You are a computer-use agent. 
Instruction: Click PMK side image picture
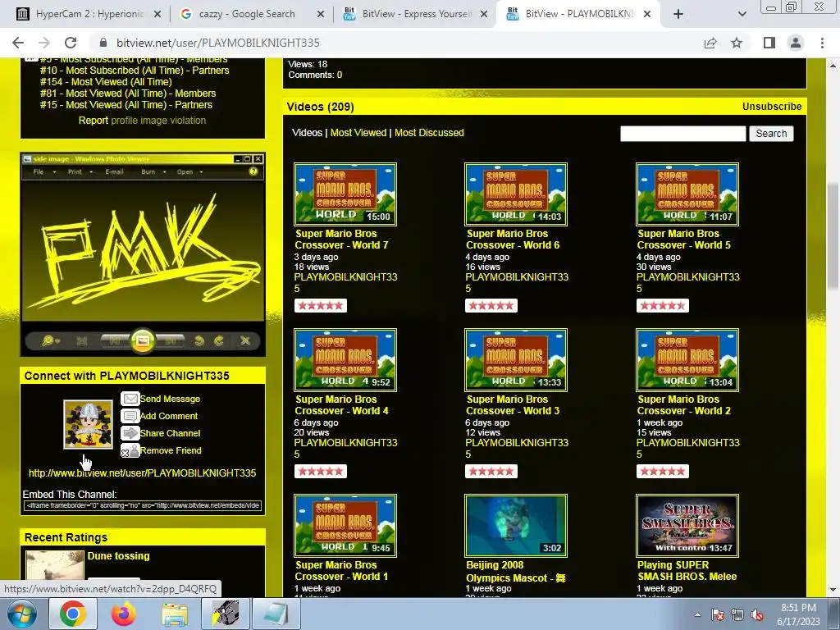143,255
